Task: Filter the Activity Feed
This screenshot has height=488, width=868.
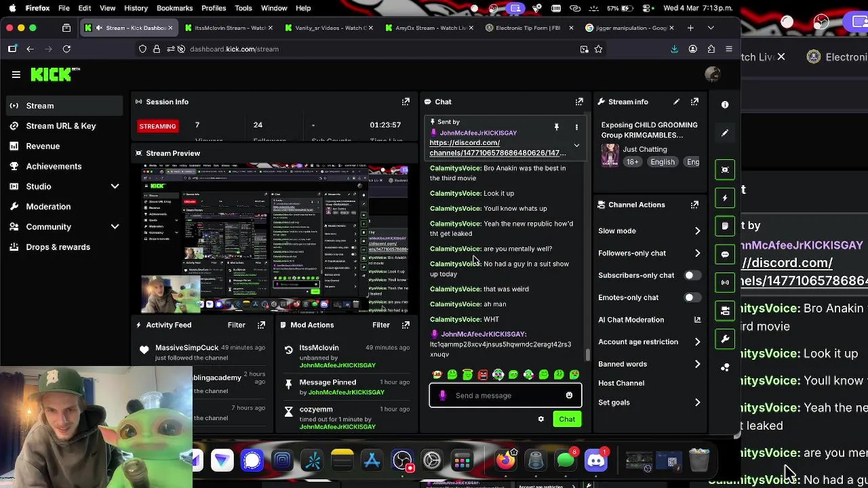Action: 236,325
